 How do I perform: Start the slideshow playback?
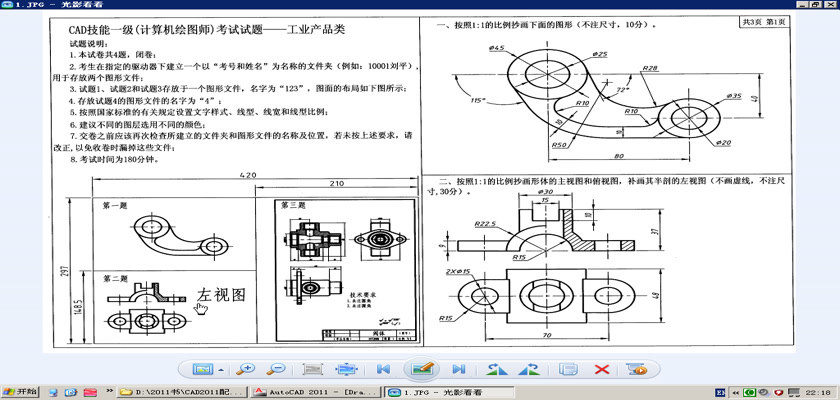point(636,369)
